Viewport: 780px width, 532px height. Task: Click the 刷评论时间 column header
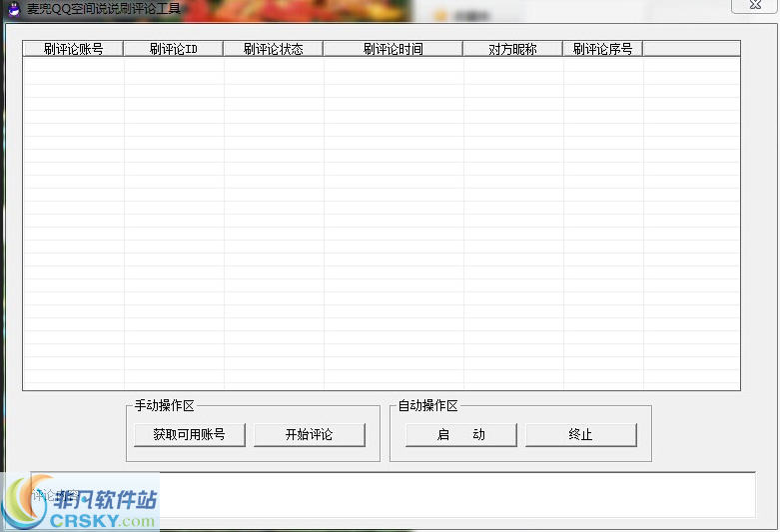coord(392,49)
